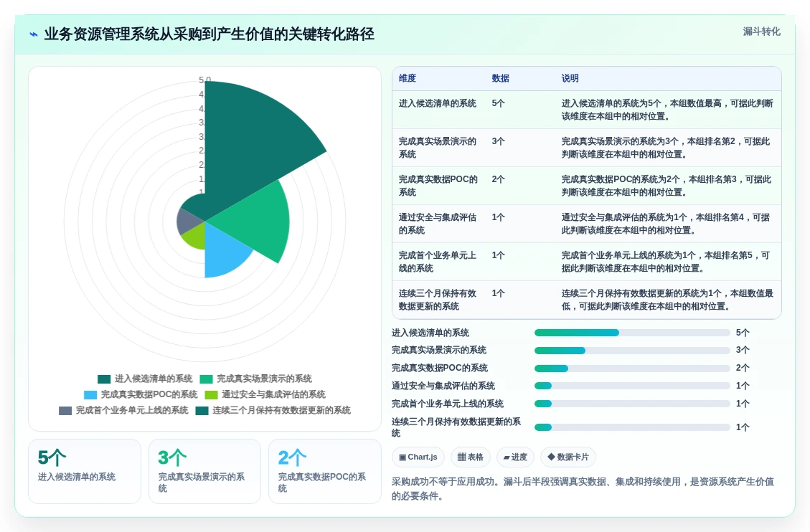Click the 维度 column header
The image size is (810, 532).
(x=407, y=78)
